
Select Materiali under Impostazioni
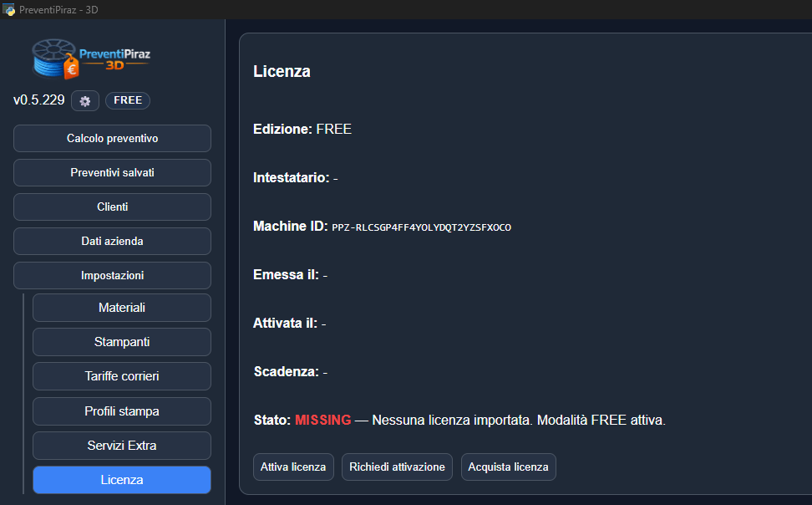coord(121,308)
